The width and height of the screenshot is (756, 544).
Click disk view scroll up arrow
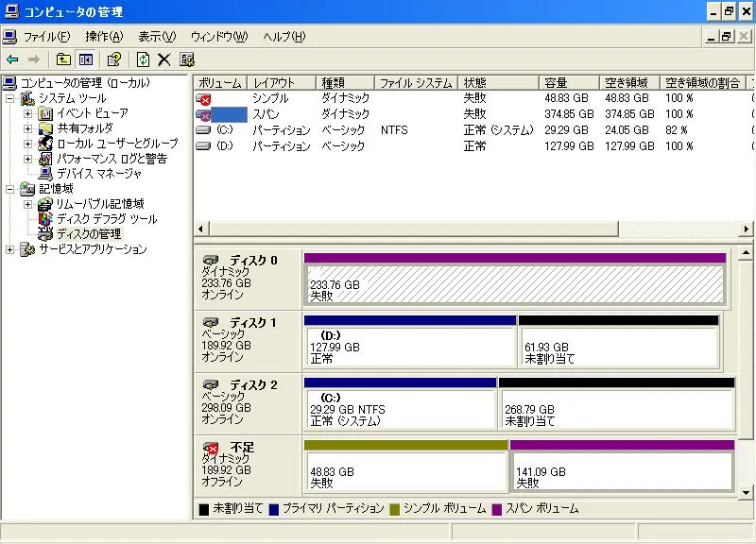click(746, 252)
